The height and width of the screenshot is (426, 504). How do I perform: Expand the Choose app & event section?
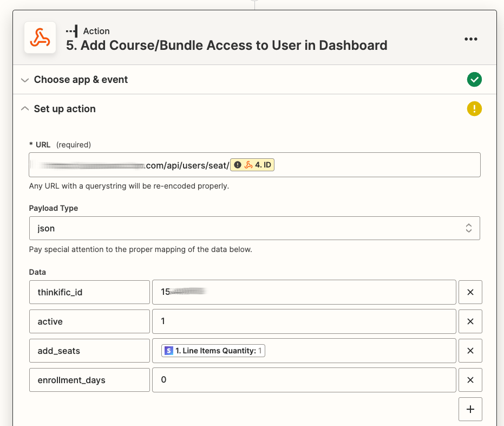pos(81,80)
